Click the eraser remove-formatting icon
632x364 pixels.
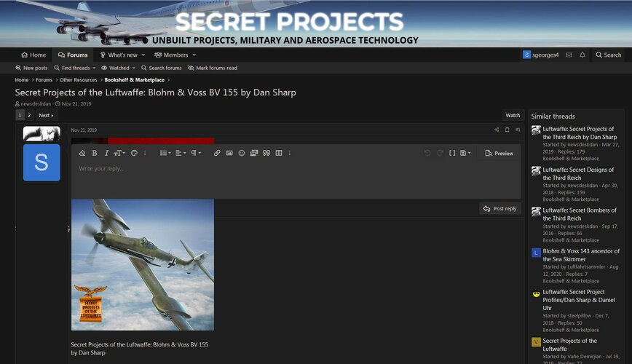82,153
